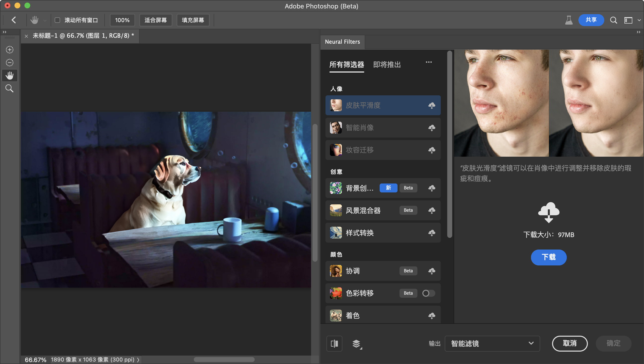Open the workspace layout dropdown arrow

(639, 20)
